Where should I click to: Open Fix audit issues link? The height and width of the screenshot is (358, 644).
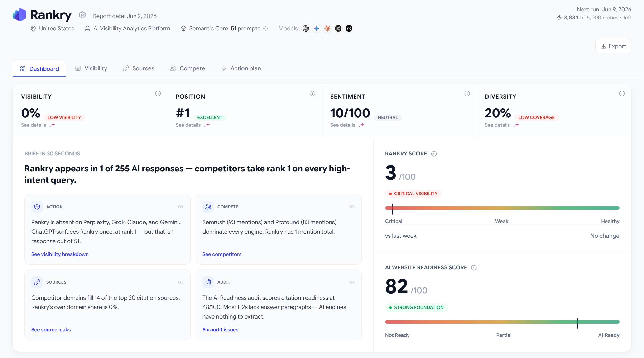pyautogui.click(x=220, y=329)
